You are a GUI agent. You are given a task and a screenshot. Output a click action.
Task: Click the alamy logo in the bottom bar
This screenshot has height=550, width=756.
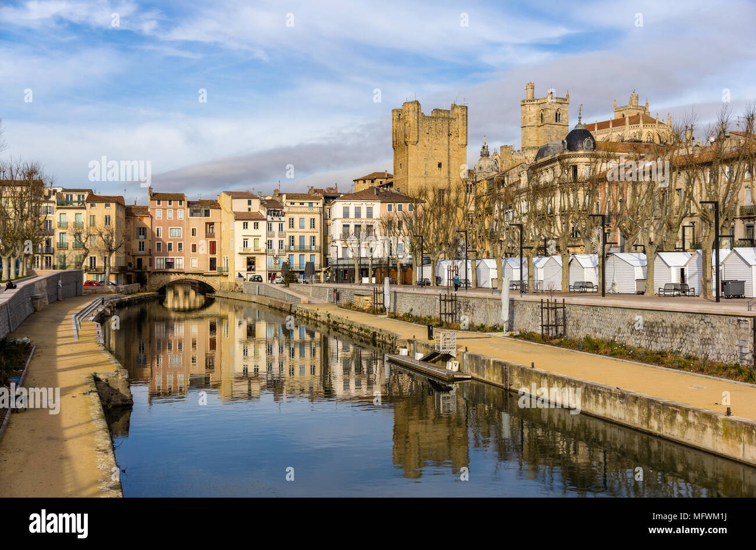58,523
